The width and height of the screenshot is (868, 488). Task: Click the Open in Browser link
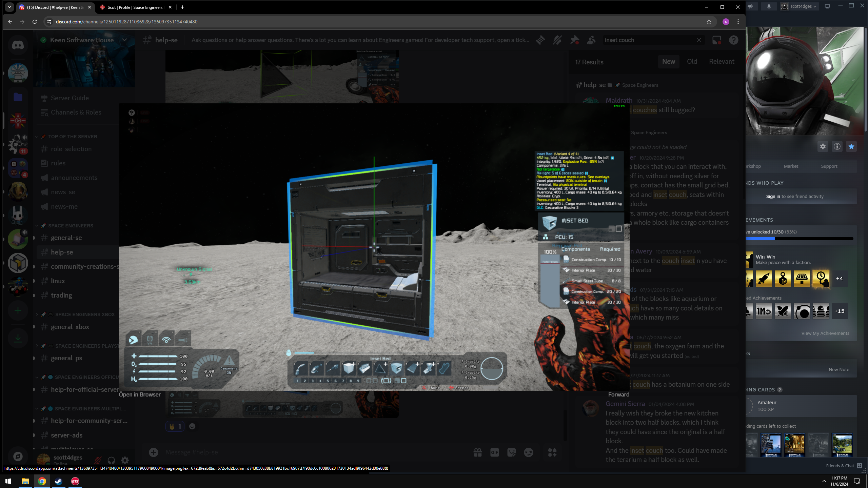coord(139,394)
